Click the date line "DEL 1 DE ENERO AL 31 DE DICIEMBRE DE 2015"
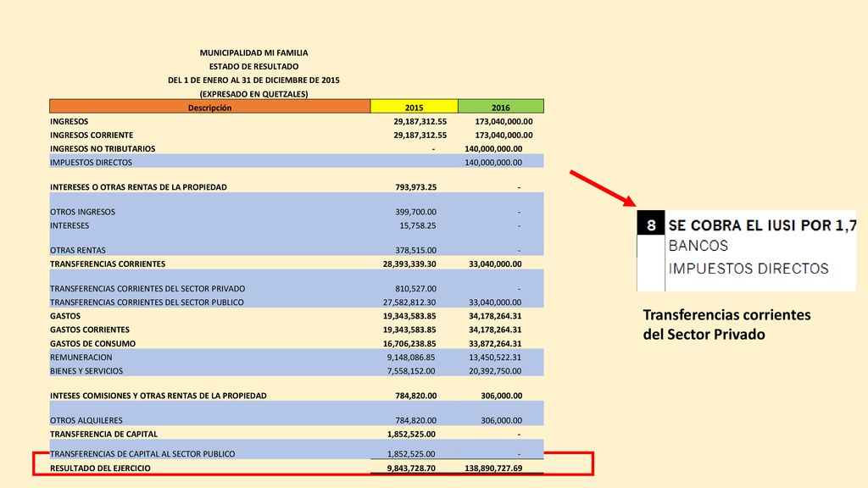This screenshot has width=868, height=488. 253,80
